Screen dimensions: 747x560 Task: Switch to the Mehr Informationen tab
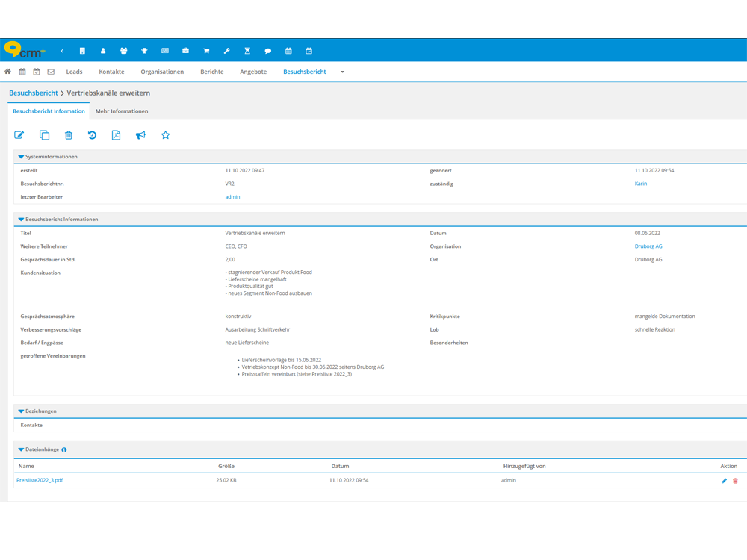click(122, 111)
